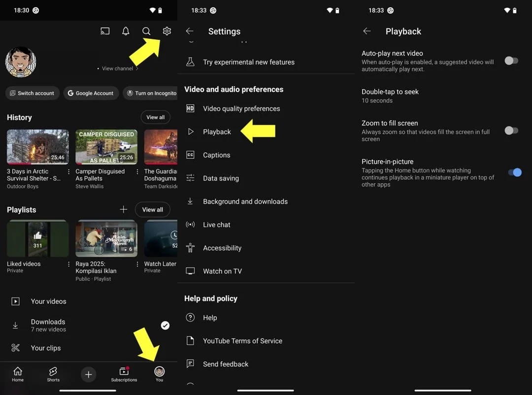
Task: Go to Home tab
Action: click(x=18, y=374)
